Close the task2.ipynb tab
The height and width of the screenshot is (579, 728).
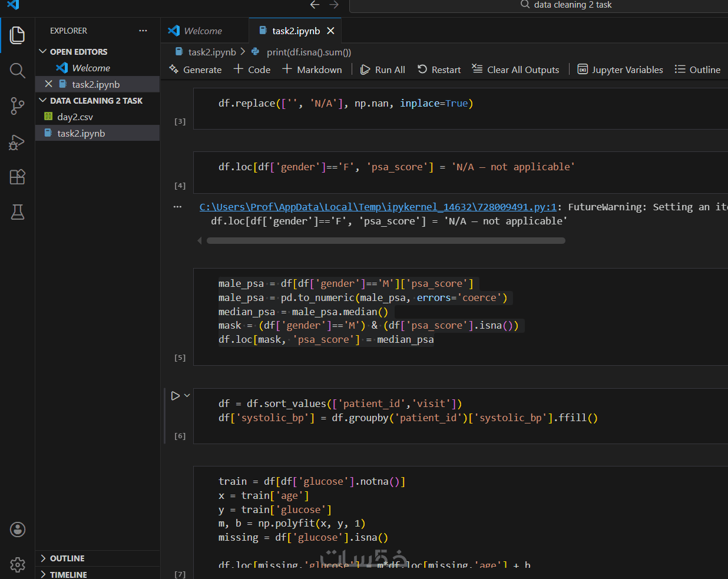[x=330, y=31]
